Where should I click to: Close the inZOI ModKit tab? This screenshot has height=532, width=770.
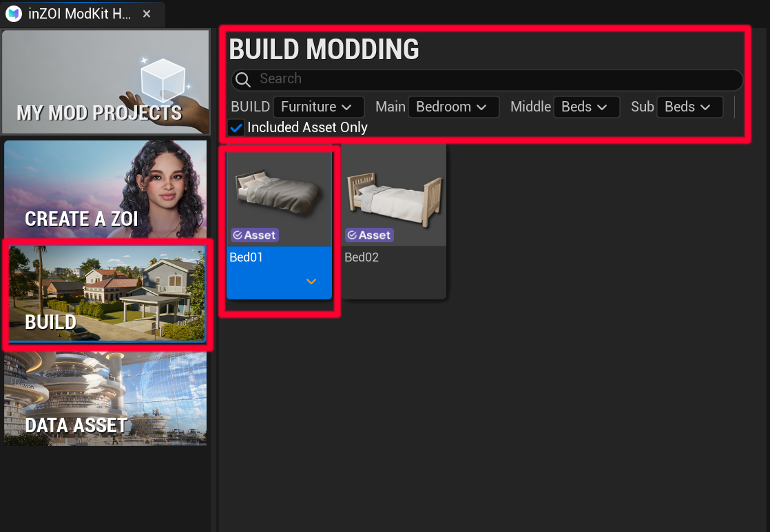pos(146,14)
